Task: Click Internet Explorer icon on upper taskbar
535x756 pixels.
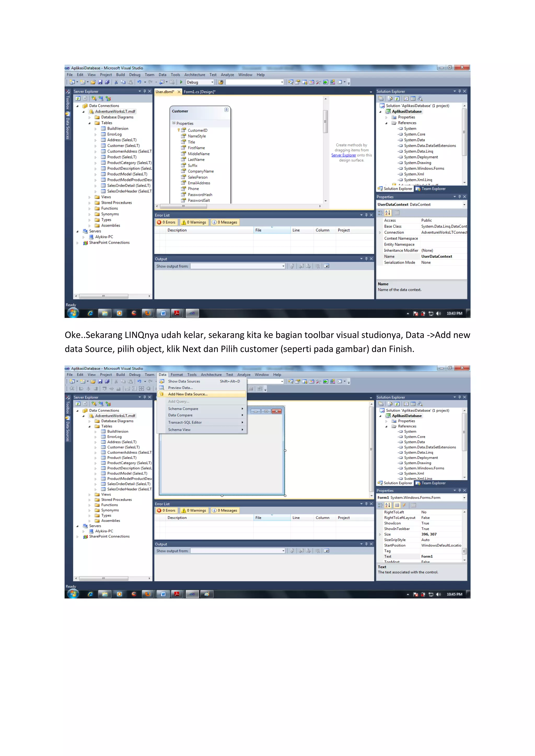Action: (x=90, y=313)
